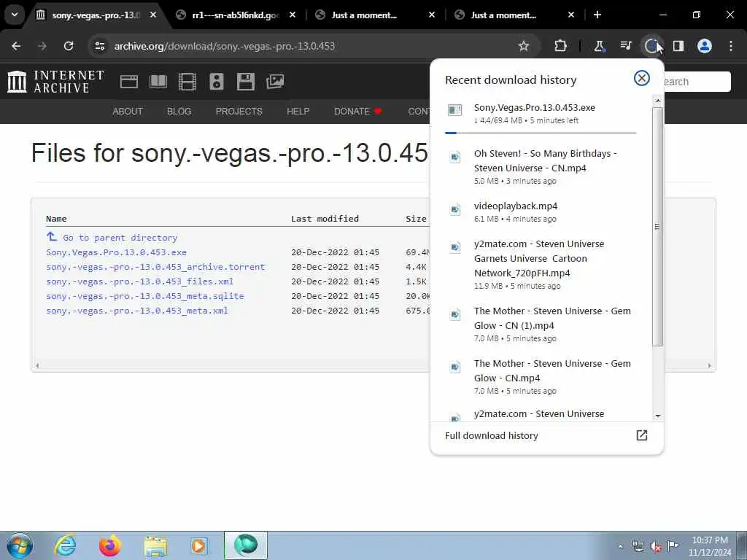Viewport: 747px width, 560px height.
Task: Toggle the side panel icon
Action: point(678,46)
